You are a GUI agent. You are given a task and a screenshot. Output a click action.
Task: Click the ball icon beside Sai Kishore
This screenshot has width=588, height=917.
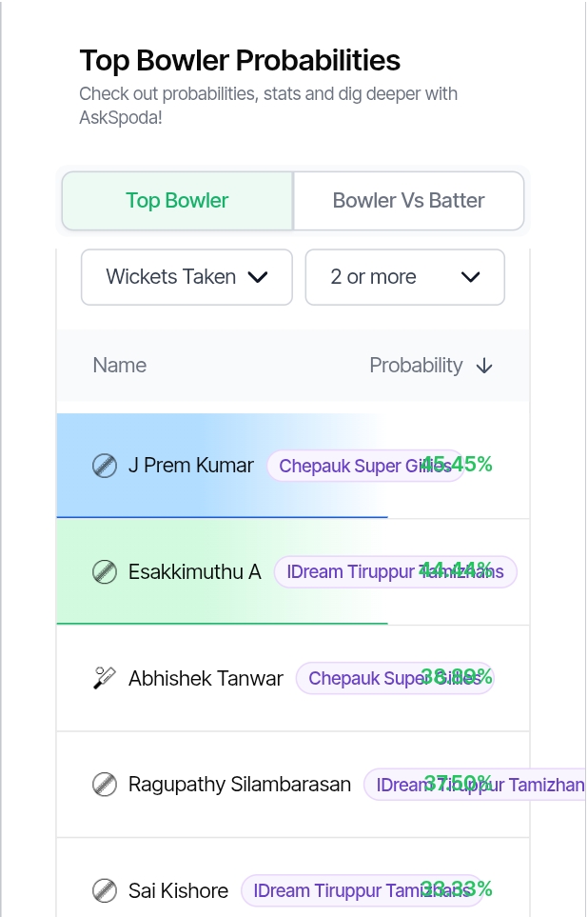point(105,890)
